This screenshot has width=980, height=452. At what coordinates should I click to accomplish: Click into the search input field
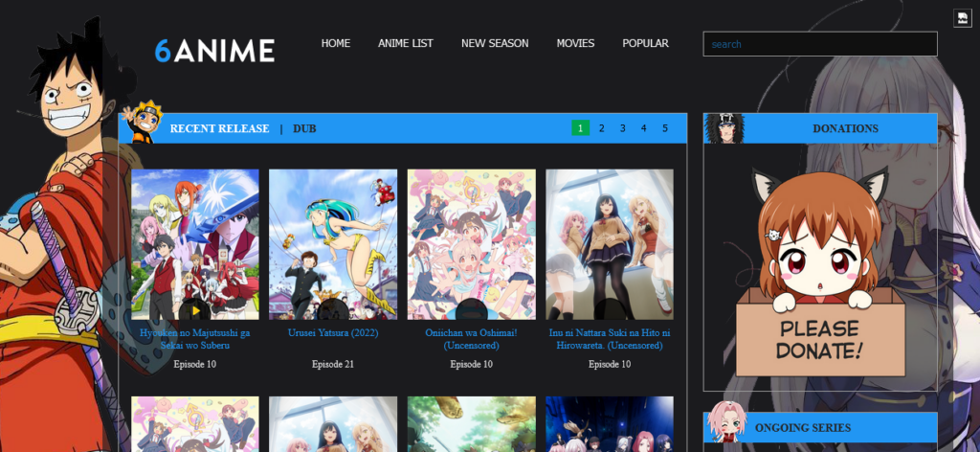pyautogui.click(x=819, y=44)
